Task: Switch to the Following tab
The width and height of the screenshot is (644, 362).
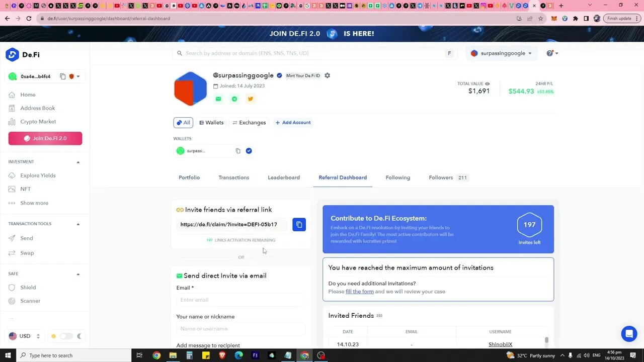Action: point(398,177)
